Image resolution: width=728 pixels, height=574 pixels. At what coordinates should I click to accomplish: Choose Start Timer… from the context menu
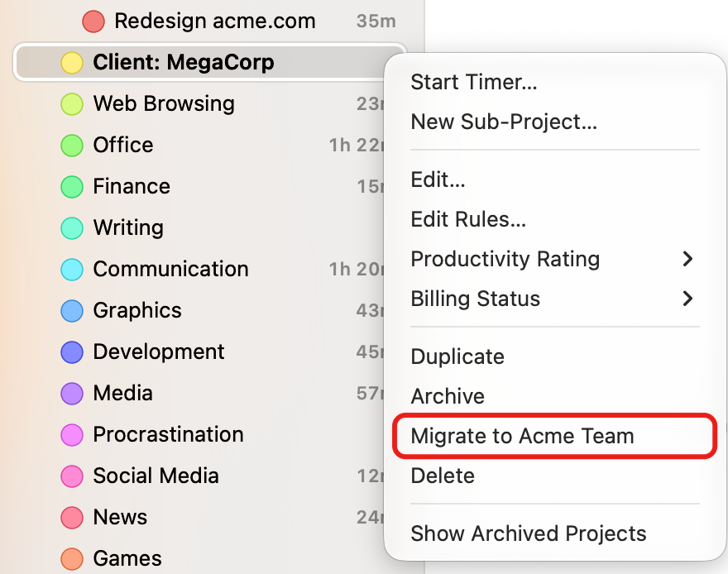[555, 82]
